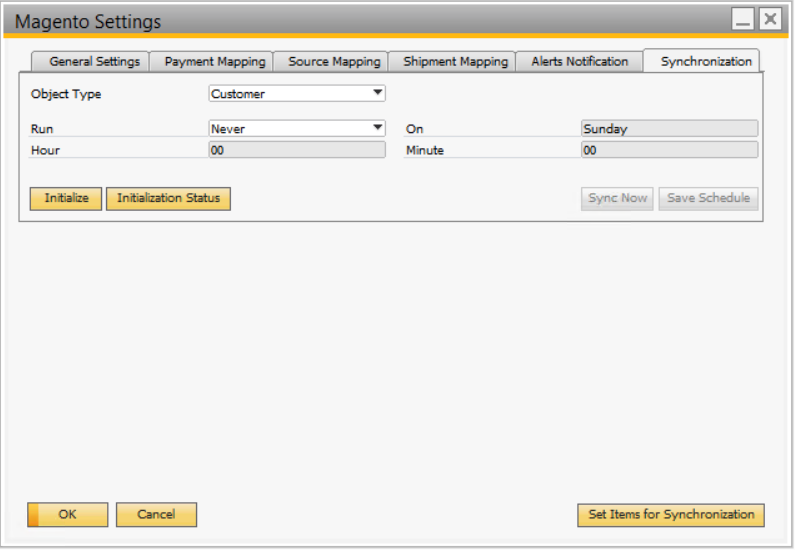Click the Minute input field
The image size is (795, 550).
click(x=669, y=150)
